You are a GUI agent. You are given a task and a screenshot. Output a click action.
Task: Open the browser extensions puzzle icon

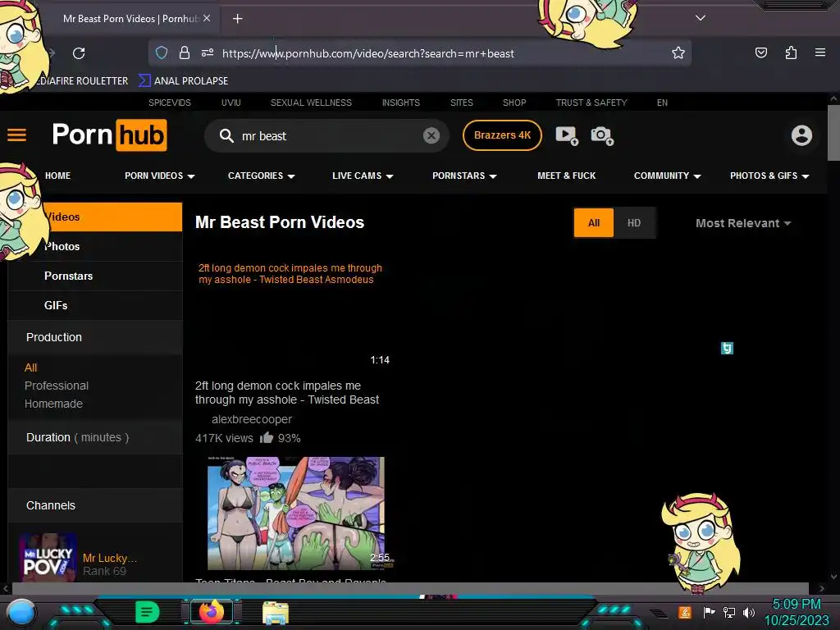pyautogui.click(x=791, y=52)
